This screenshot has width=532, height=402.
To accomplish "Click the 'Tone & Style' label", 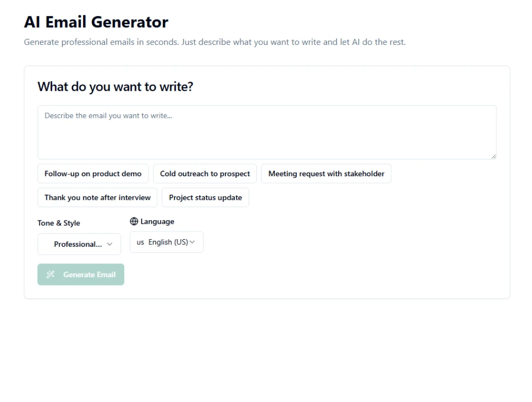I will click(59, 223).
